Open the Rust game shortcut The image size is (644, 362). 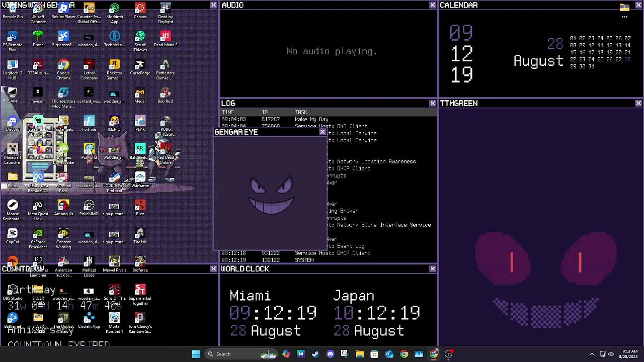[x=140, y=209]
